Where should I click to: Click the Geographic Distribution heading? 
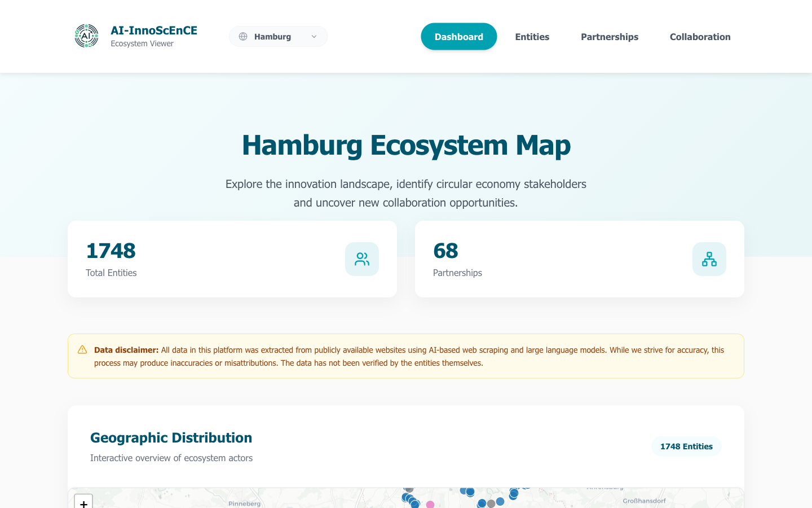pos(171,438)
